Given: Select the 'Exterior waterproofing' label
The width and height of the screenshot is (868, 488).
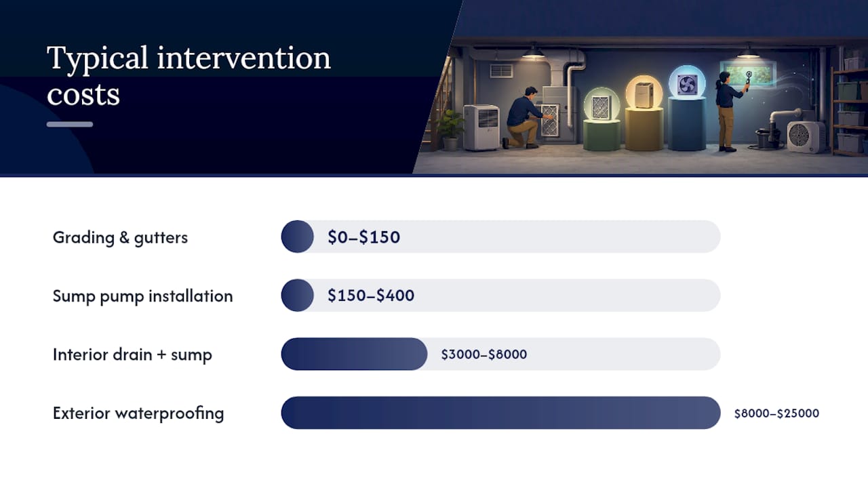Looking at the screenshot, I should coord(138,413).
